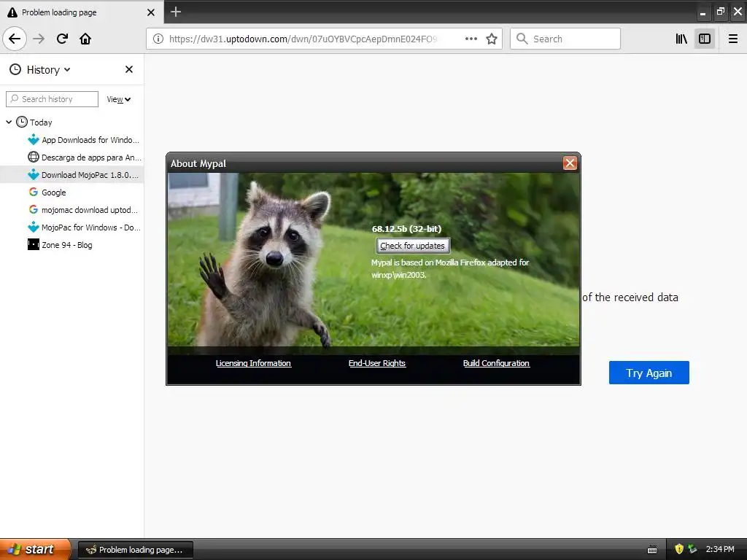This screenshot has width=747, height=560.
Task: Click the taskbar clock showing 2:34 PM
Action: (719, 549)
